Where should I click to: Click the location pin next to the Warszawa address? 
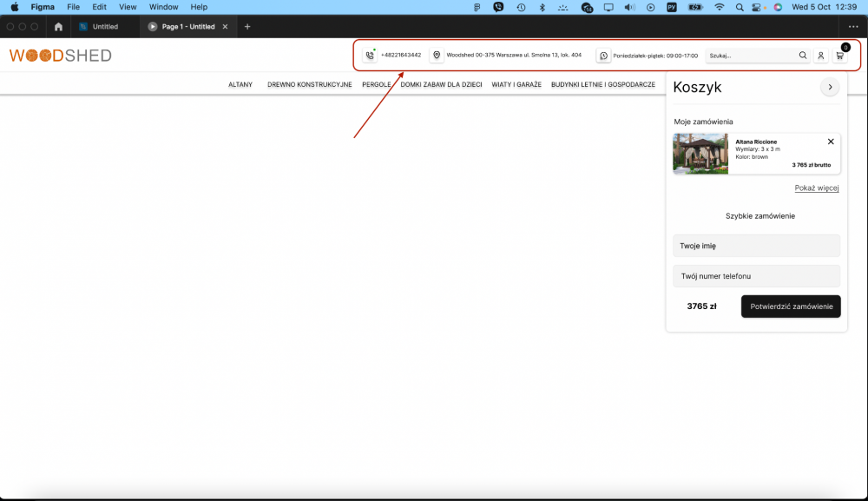[x=437, y=54]
